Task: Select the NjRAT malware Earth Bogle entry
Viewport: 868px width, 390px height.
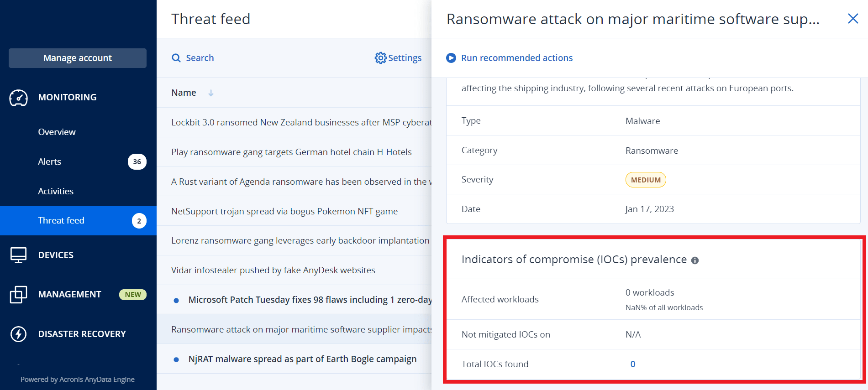Action: pyautogui.click(x=302, y=359)
